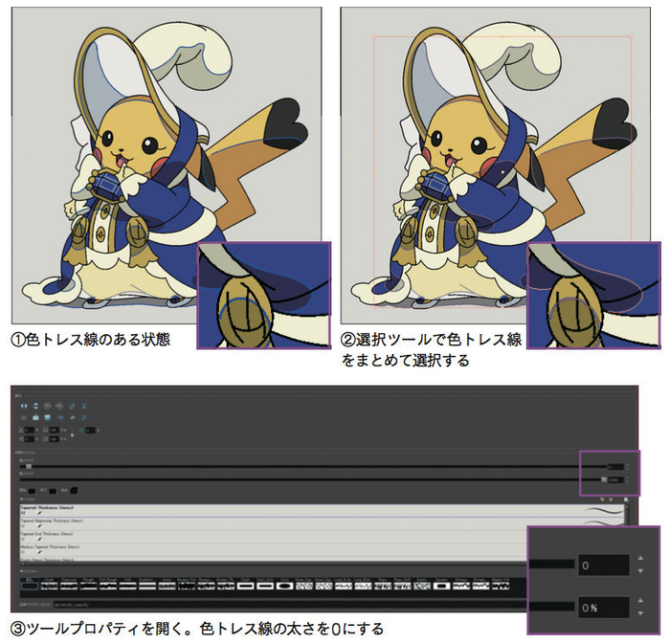Decrease min size percent using inset down arrow
669x644 pixels.
point(640,613)
